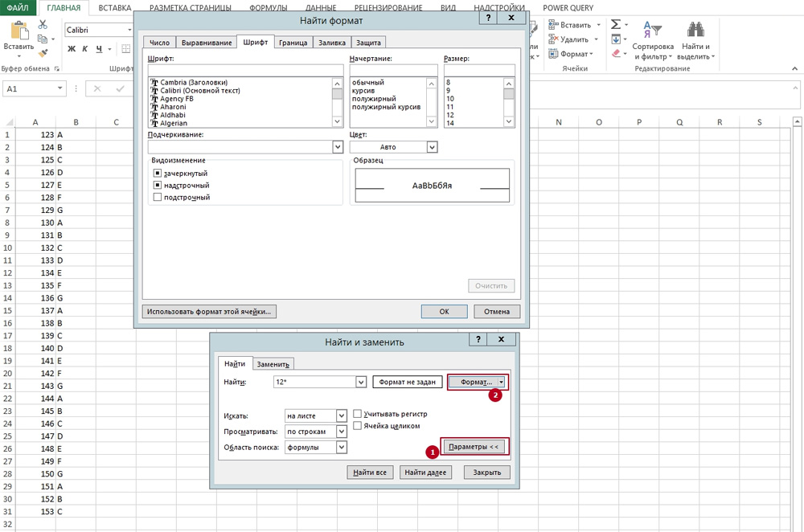Open the 'Область поиска' dropdown

[x=342, y=447]
